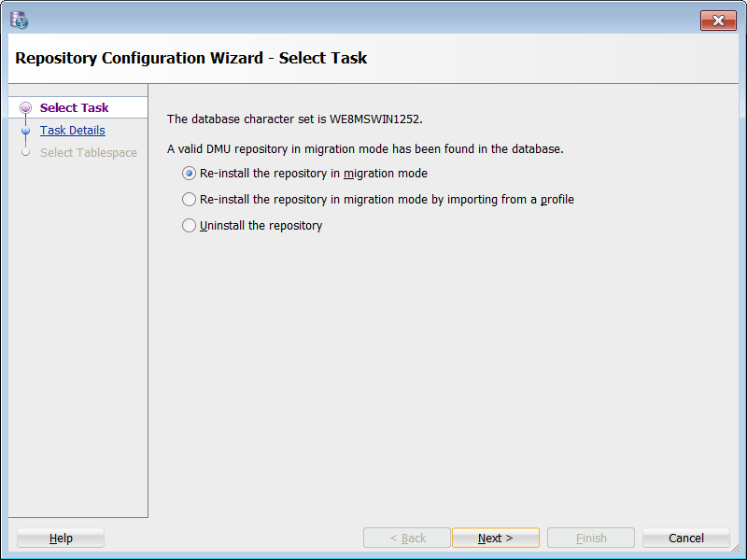
Task: Click the text 'The database character set is WE8MSWIN1252.'
Action: (294, 119)
